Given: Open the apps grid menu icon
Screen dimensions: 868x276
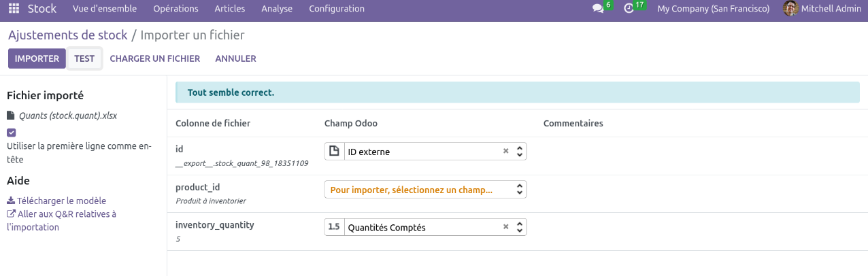Looking at the screenshot, I should pyautogui.click(x=14, y=9).
